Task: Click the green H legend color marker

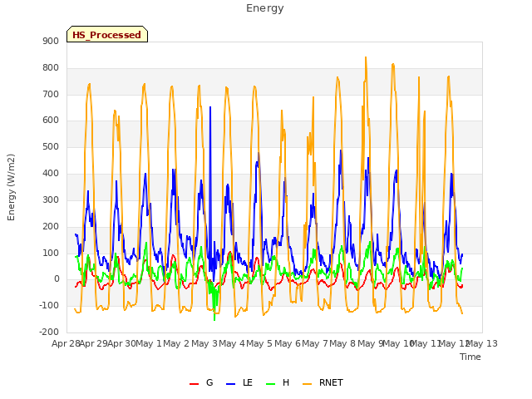Action: tap(270, 384)
